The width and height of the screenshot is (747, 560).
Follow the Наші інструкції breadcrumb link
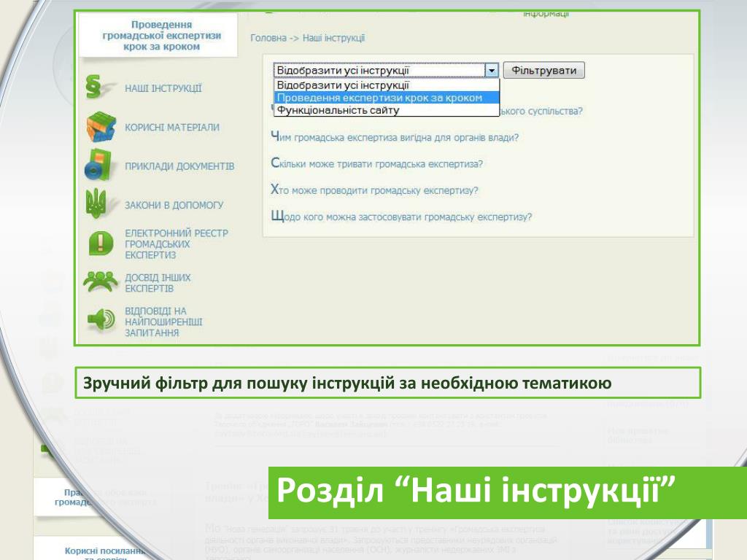click(x=333, y=38)
